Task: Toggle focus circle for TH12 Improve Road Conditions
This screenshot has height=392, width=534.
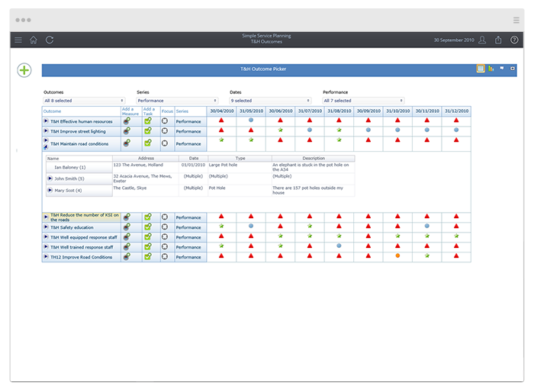Action: click(165, 256)
